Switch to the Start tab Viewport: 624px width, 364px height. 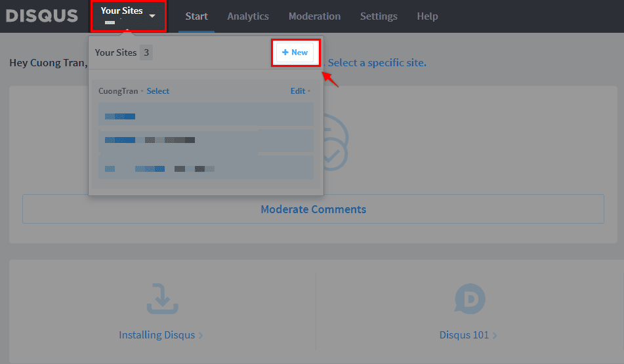point(197,16)
